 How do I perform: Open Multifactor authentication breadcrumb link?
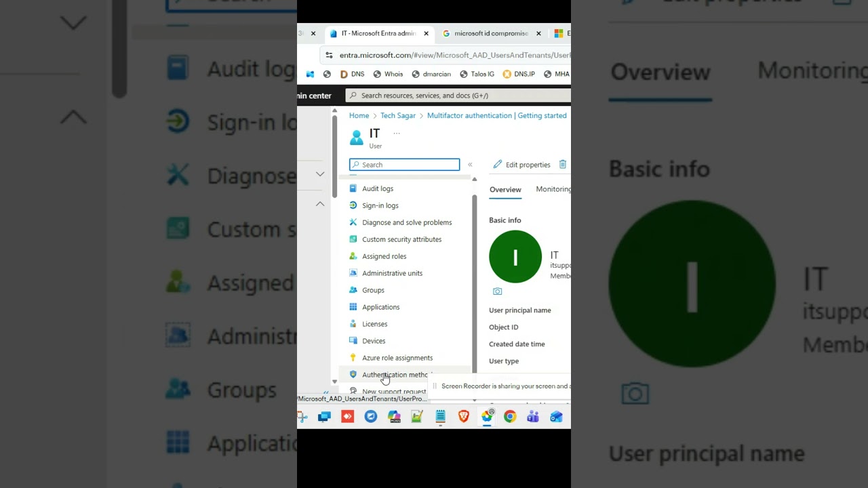coord(496,116)
